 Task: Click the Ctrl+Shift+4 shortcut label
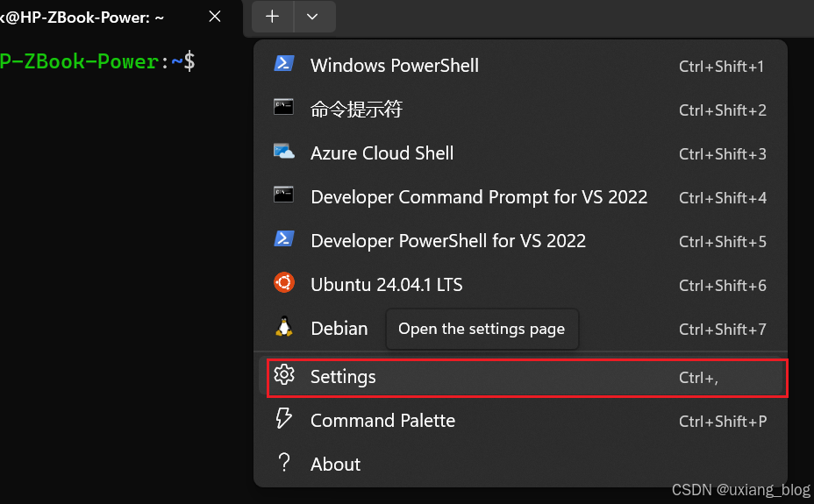point(723,197)
